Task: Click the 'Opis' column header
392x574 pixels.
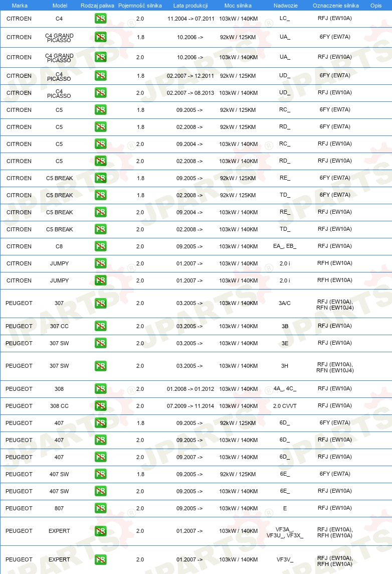Action: tap(376, 6)
